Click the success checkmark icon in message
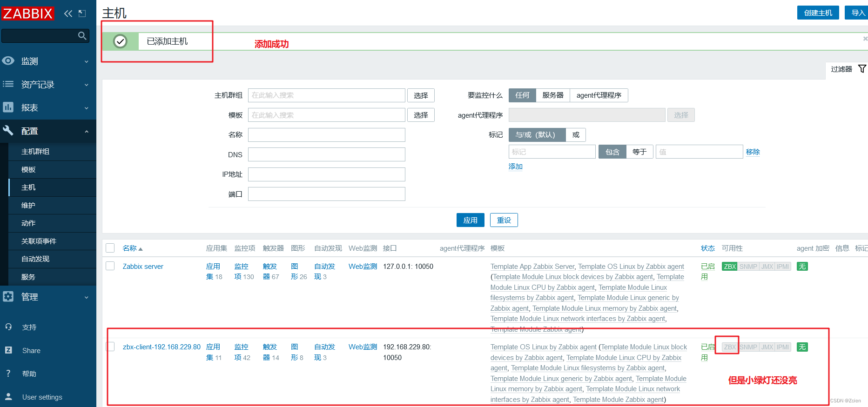 120,41
